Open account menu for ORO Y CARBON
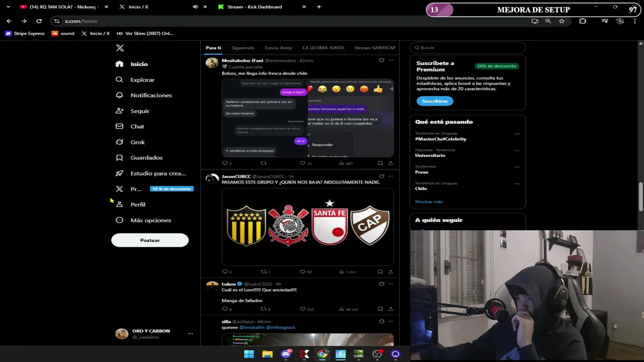Image resolution: width=644 pixels, height=362 pixels. (x=190, y=333)
